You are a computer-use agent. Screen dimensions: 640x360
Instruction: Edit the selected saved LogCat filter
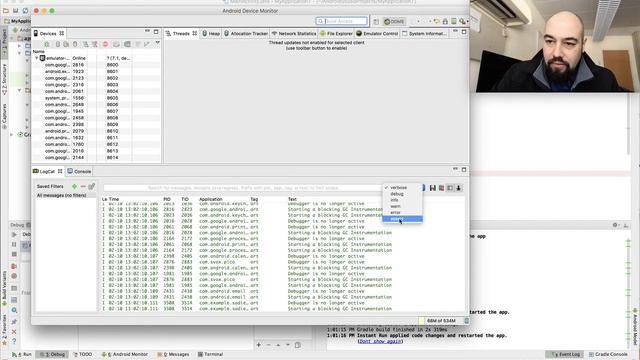[91, 187]
